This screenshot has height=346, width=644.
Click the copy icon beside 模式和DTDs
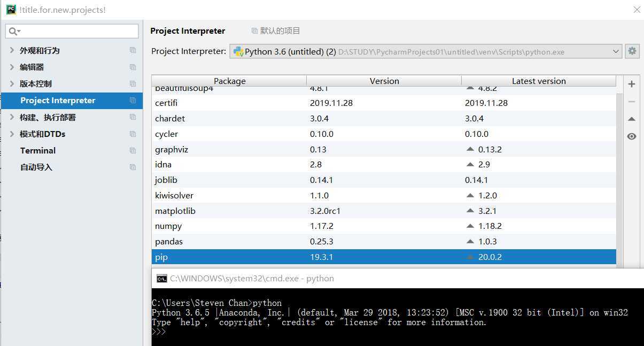(x=133, y=134)
